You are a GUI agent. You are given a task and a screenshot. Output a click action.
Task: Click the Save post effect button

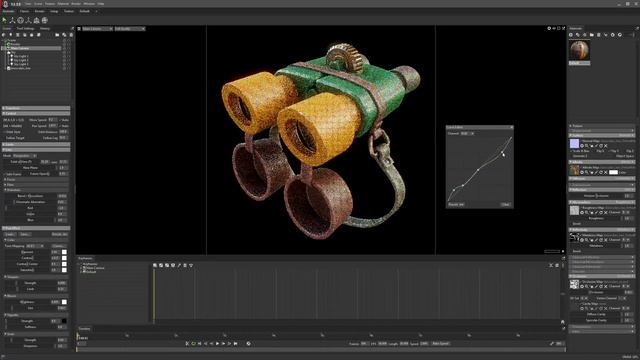(x=24, y=234)
